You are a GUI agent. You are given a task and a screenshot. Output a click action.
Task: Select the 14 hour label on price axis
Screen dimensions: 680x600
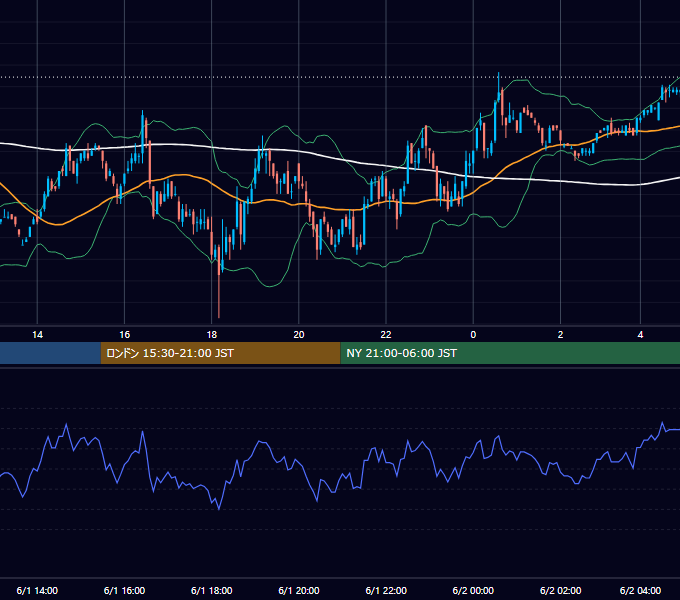37,335
